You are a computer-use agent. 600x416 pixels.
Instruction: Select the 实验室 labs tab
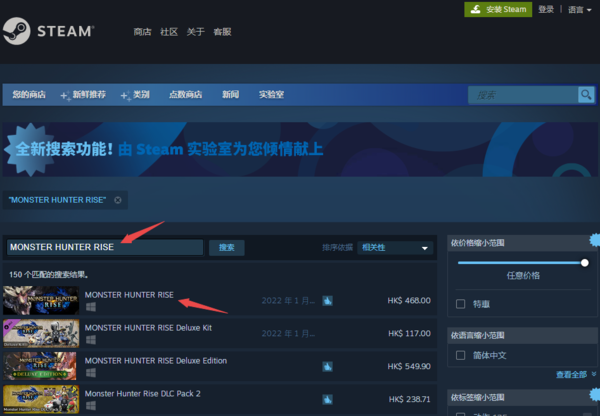pos(271,95)
